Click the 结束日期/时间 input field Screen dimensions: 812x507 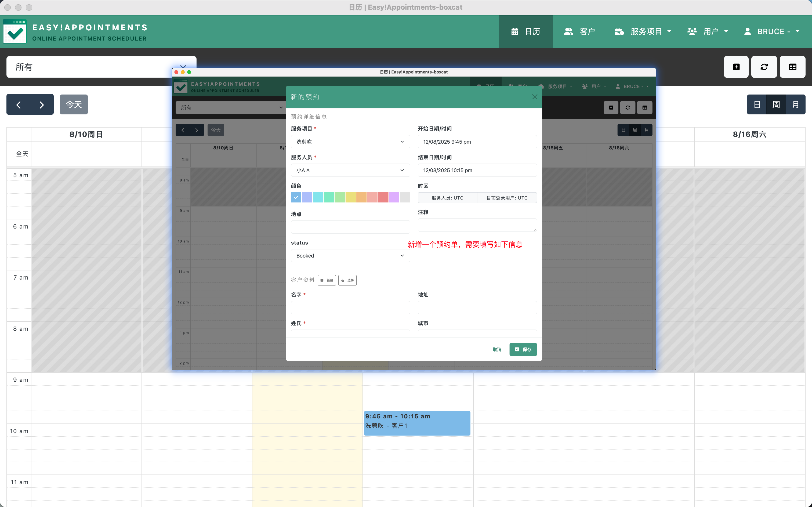(x=477, y=170)
